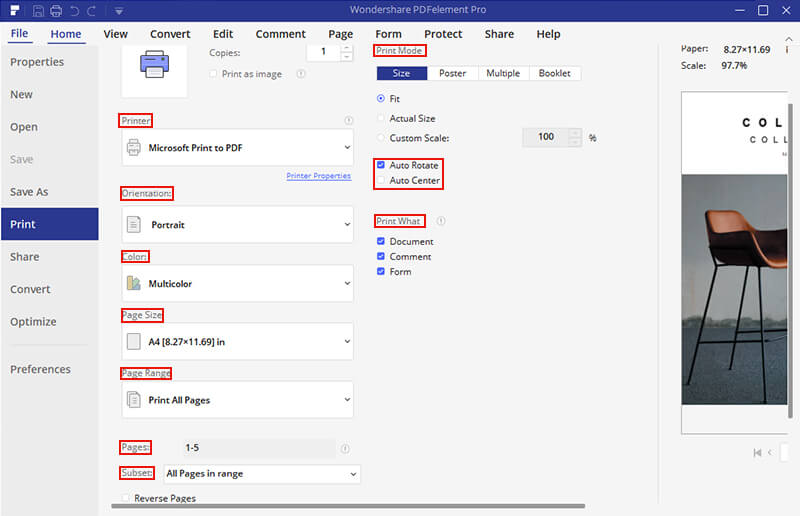The width and height of the screenshot is (800, 516).
Task: Switch to the Poster print mode tab
Action: point(453,73)
